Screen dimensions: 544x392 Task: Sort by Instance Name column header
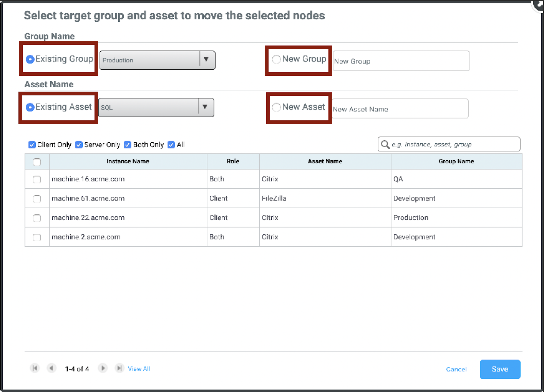[128, 161]
